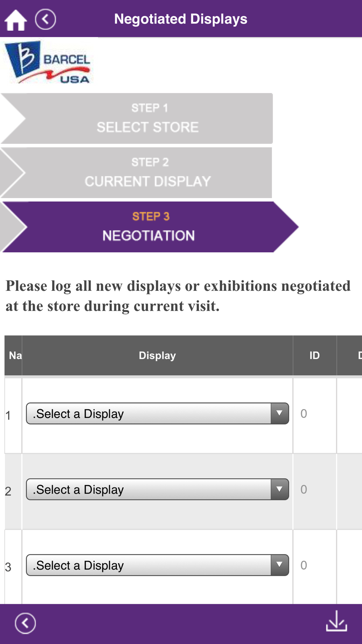Go to Step 2 Current Display

(x=137, y=173)
